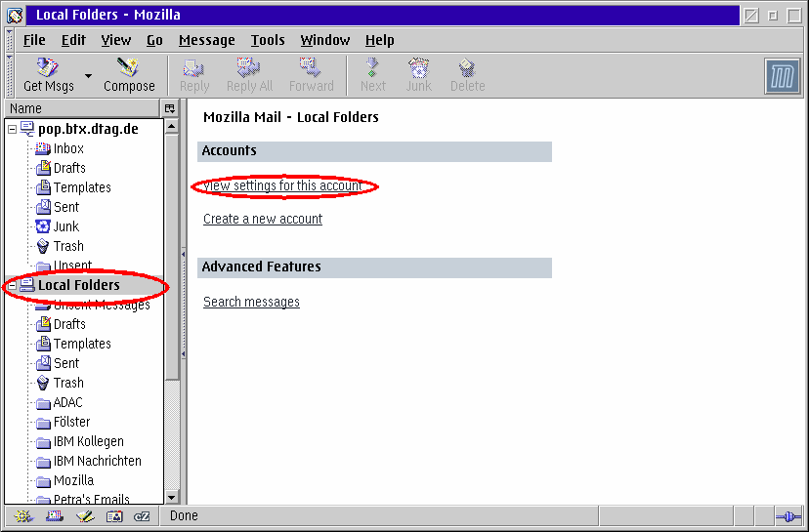The image size is (809, 532).
Task: Select Trash under pop.btx.dtag.de
Action: click(x=68, y=246)
